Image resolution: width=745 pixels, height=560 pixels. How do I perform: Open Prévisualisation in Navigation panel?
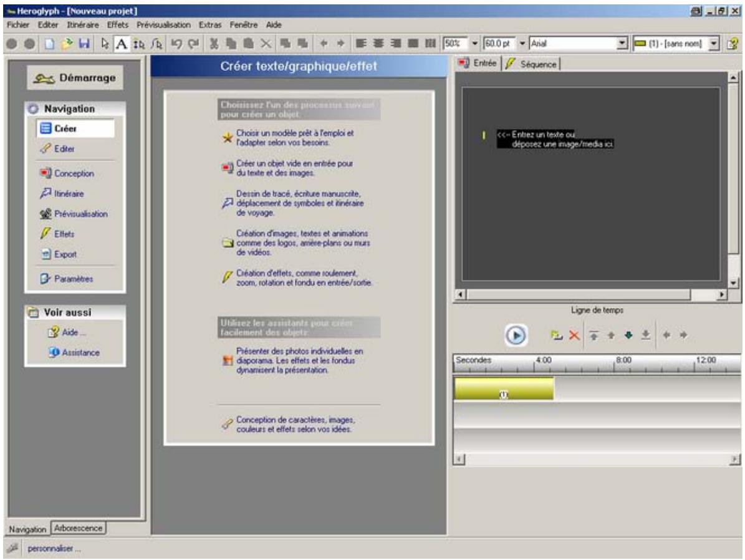[74, 214]
